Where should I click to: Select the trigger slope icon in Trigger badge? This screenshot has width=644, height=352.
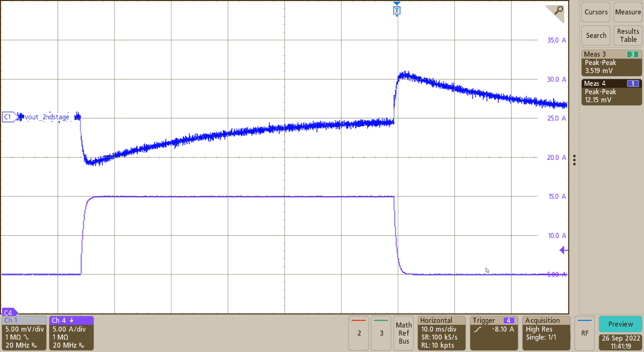click(478, 330)
